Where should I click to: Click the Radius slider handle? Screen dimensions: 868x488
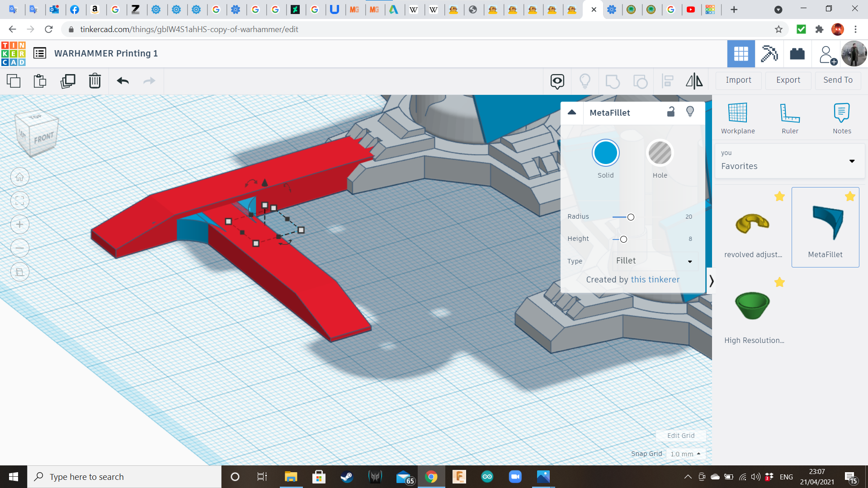click(x=631, y=217)
